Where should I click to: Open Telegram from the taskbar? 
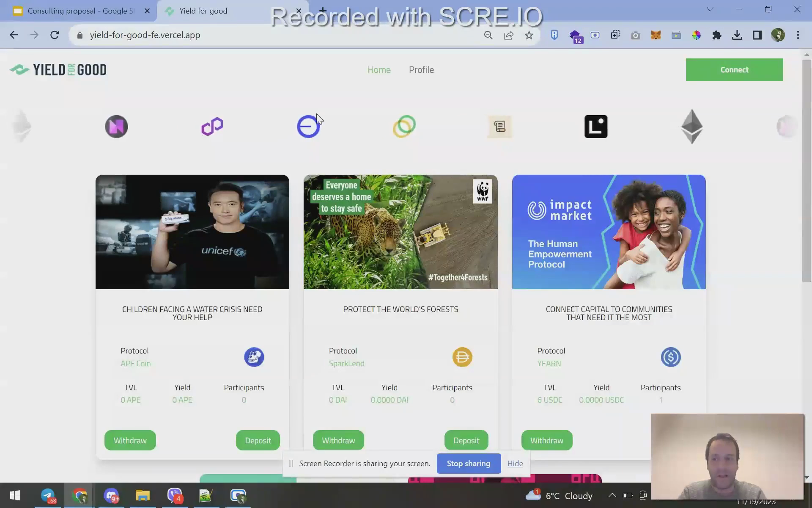coord(48,495)
